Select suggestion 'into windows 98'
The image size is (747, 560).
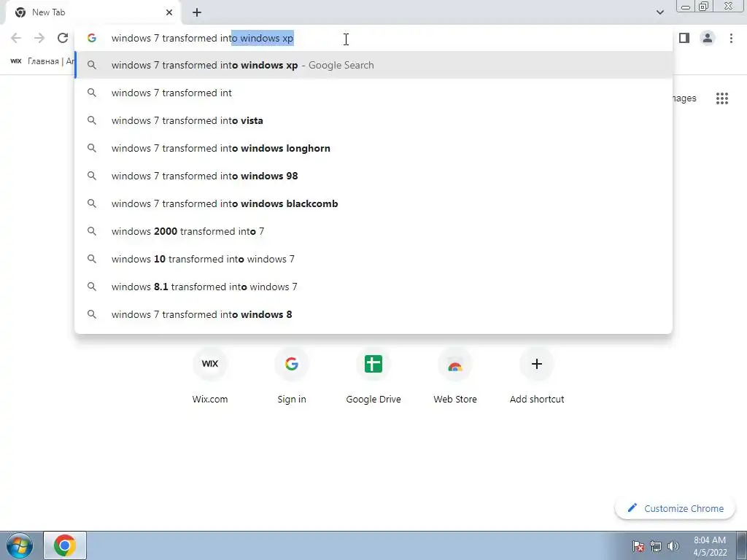pos(373,176)
